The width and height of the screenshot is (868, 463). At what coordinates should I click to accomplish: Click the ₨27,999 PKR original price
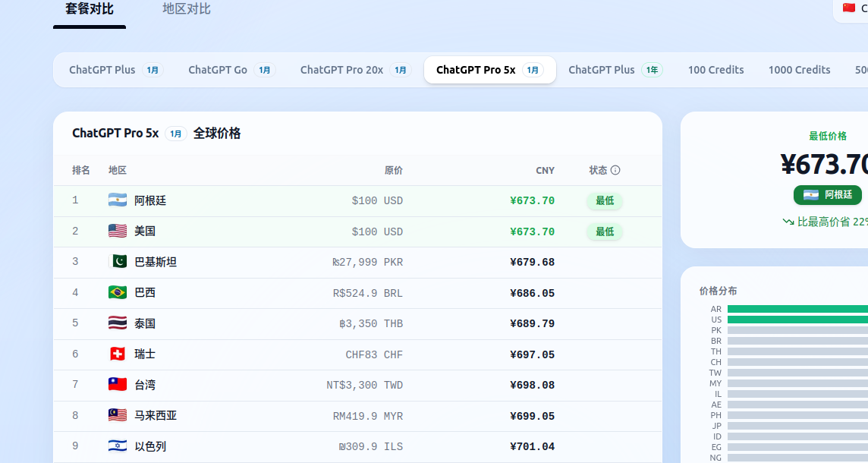coord(367,262)
